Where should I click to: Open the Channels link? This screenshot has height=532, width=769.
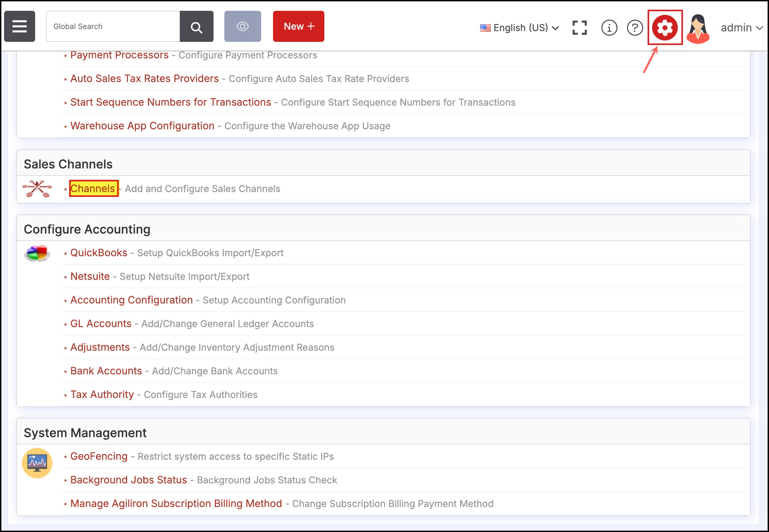(x=93, y=188)
